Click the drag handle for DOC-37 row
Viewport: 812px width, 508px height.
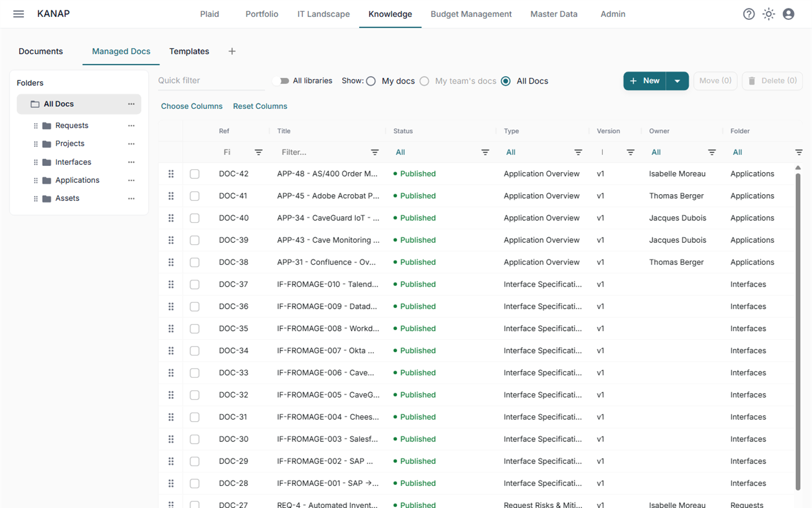[x=171, y=284]
